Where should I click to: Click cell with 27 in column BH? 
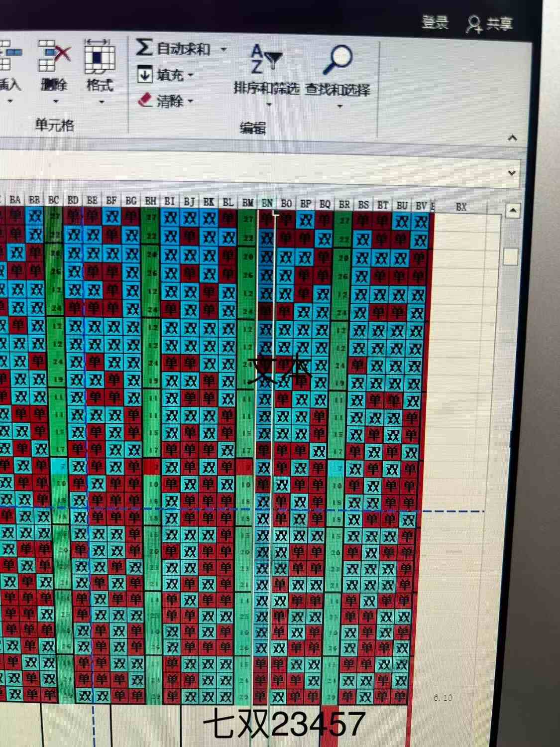[151, 218]
